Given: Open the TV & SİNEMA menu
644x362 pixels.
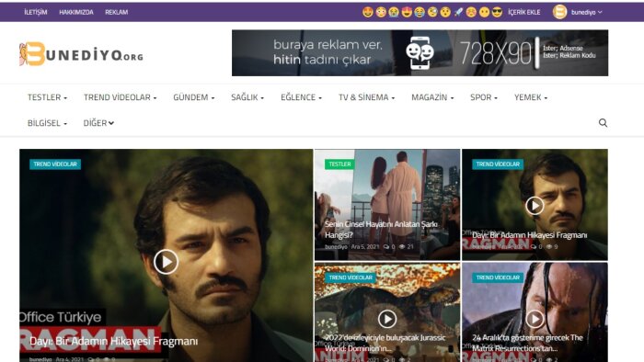Looking at the screenshot, I should point(366,97).
